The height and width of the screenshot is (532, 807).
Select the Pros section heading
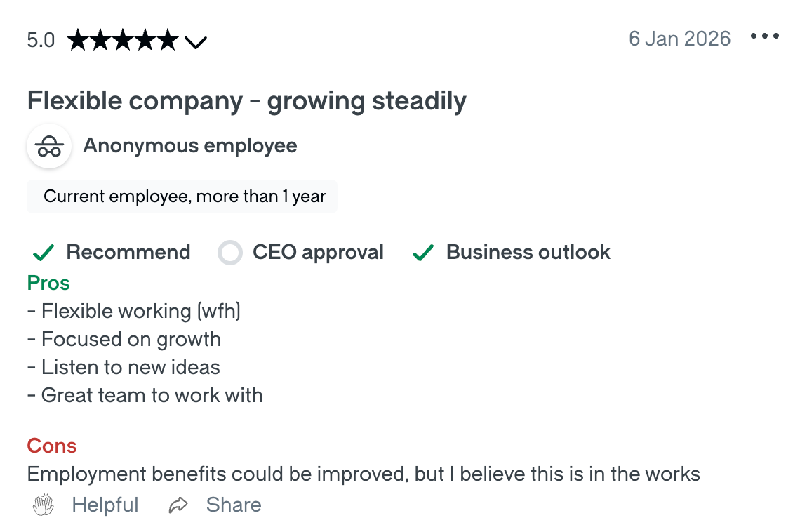pos(48,283)
